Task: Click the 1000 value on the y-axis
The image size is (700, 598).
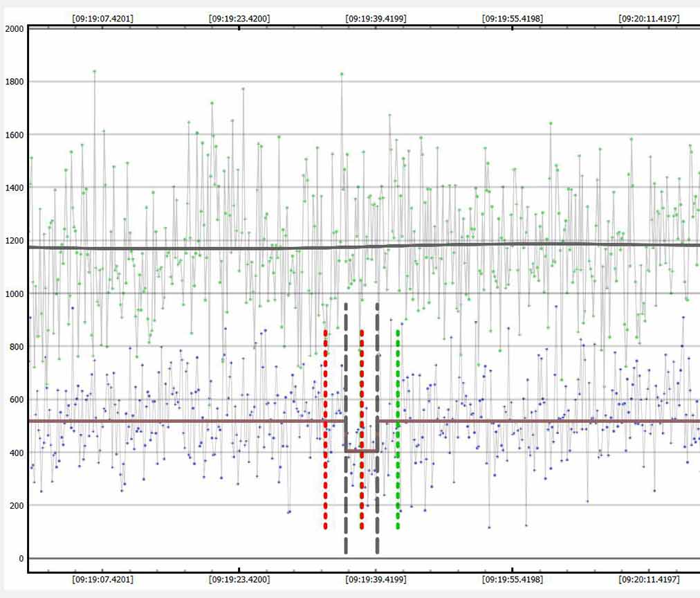Action: (x=14, y=294)
